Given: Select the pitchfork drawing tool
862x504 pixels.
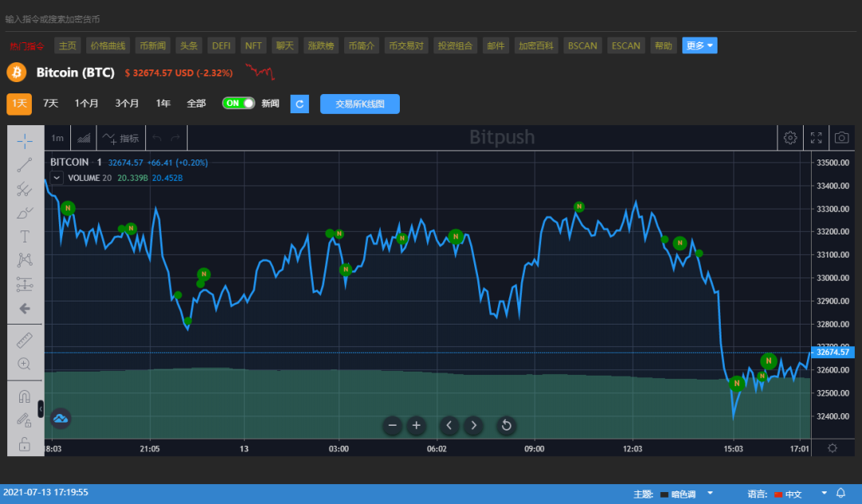Looking at the screenshot, I should 24,189.
